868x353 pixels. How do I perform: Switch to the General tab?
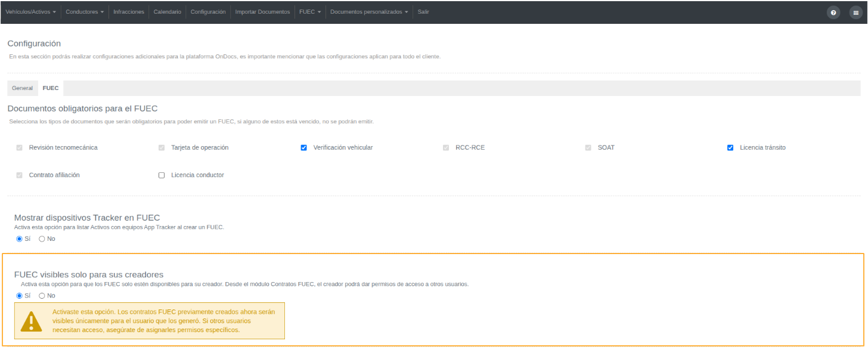(x=23, y=88)
